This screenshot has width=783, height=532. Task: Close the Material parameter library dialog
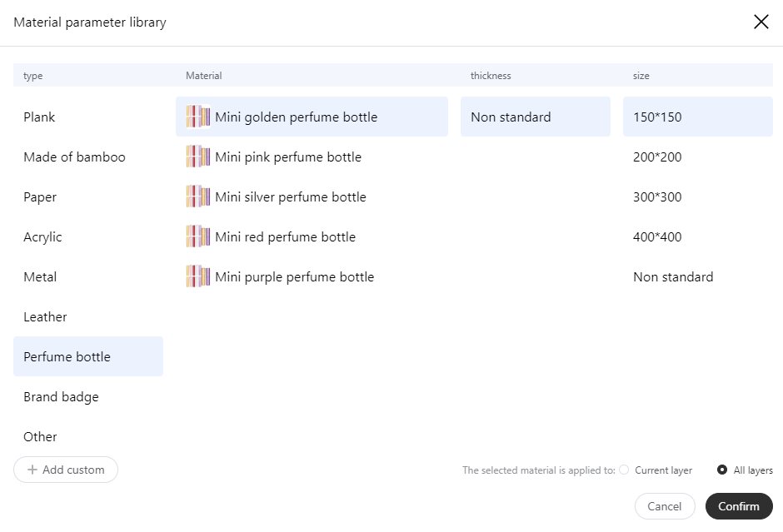point(761,22)
